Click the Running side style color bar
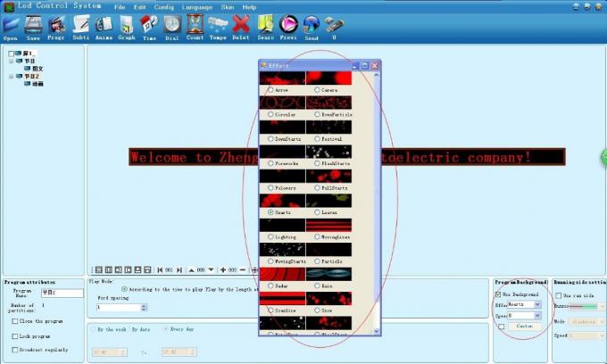The height and width of the screenshot is (364, 607). point(584,306)
